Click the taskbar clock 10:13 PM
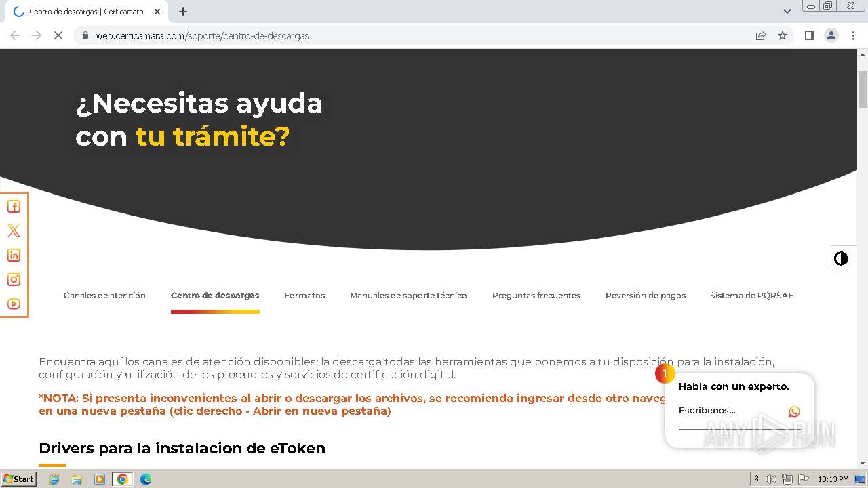This screenshot has height=488, width=868. pyautogui.click(x=833, y=479)
